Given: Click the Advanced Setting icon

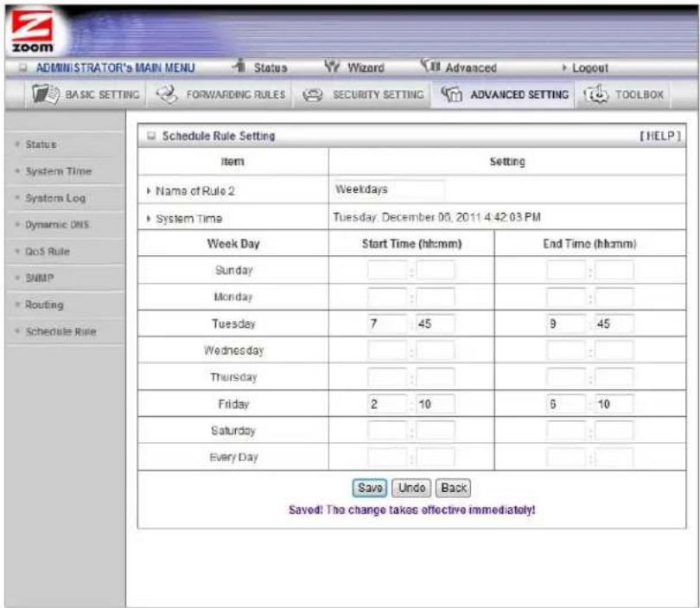Looking at the screenshot, I should [451, 94].
